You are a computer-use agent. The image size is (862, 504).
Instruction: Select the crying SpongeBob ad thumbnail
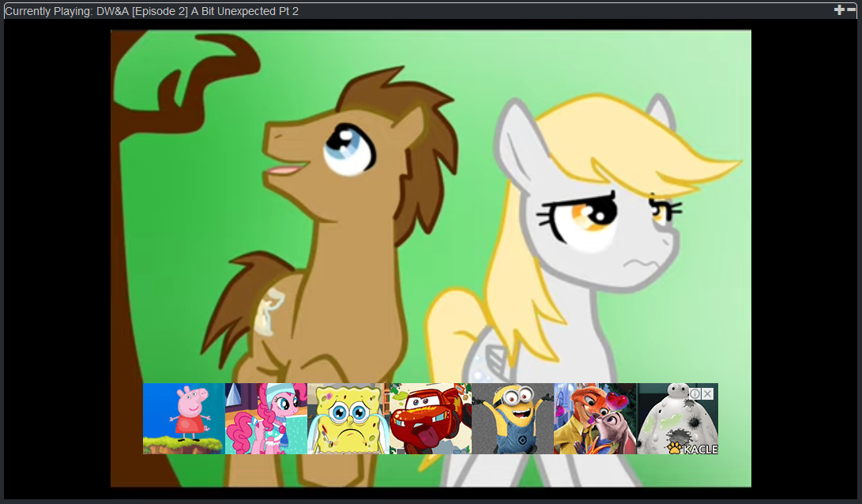coord(348,419)
